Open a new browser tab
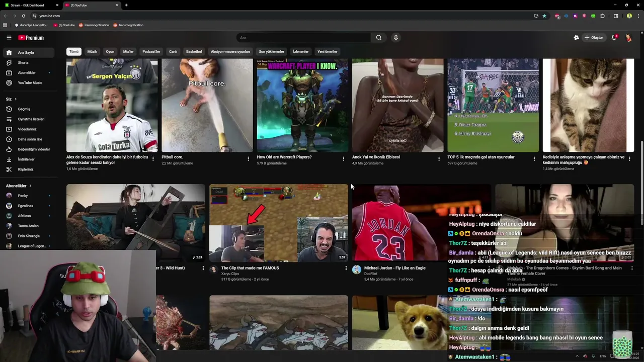 (126, 5)
